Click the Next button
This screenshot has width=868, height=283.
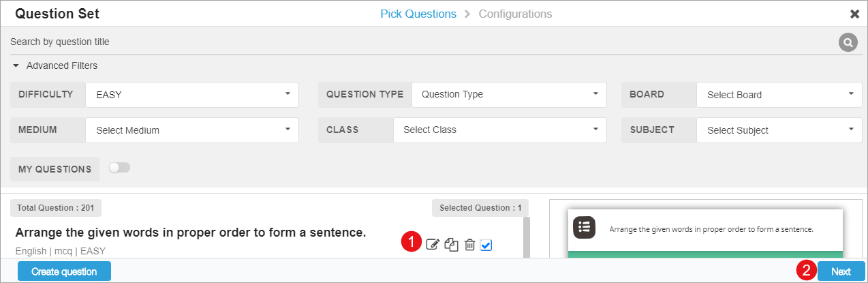coord(841,271)
